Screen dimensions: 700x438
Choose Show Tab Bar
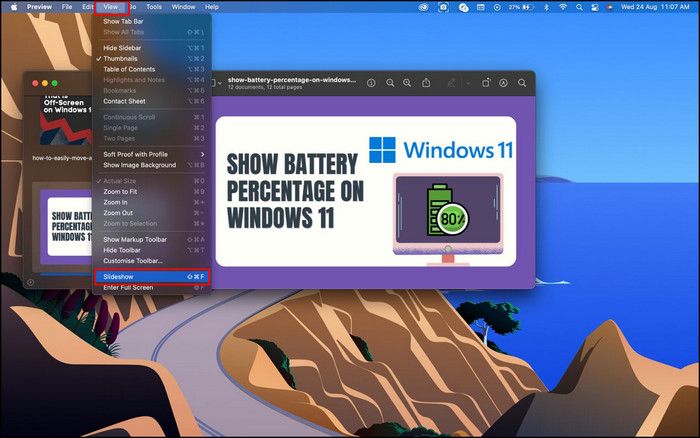tap(152, 21)
